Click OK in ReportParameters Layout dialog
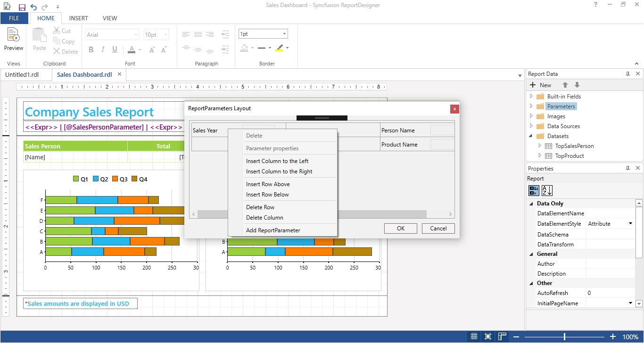 pos(400,229)
